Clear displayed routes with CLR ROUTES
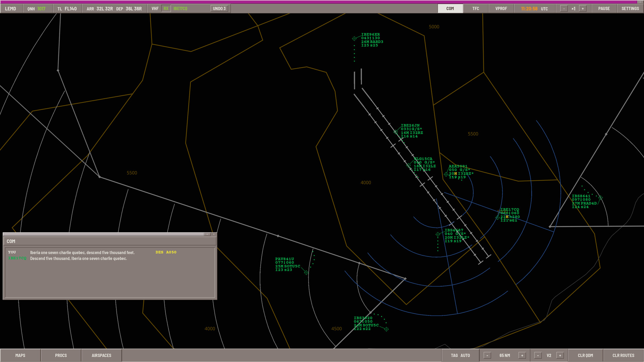Viewport: 644px width, 362px height. (623, 356)
